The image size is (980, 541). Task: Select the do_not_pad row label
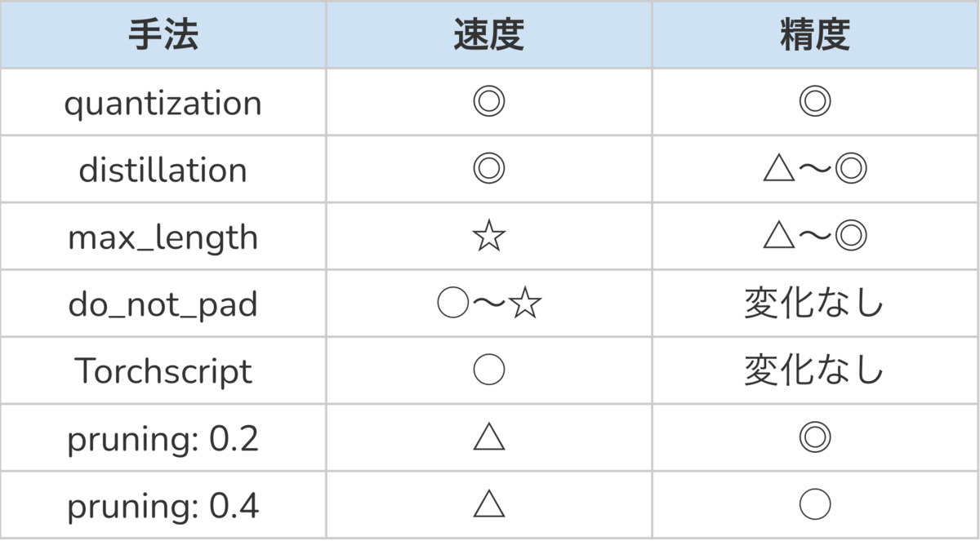163,304
